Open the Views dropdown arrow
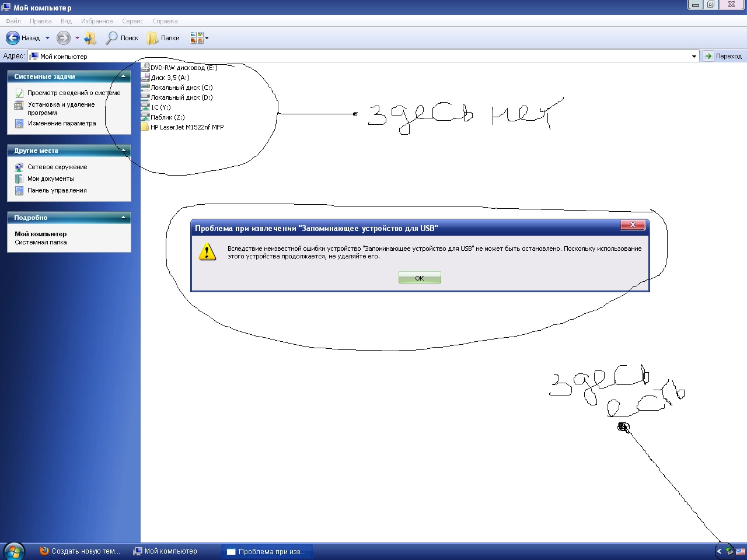747x560 pixels. [207, 38]
